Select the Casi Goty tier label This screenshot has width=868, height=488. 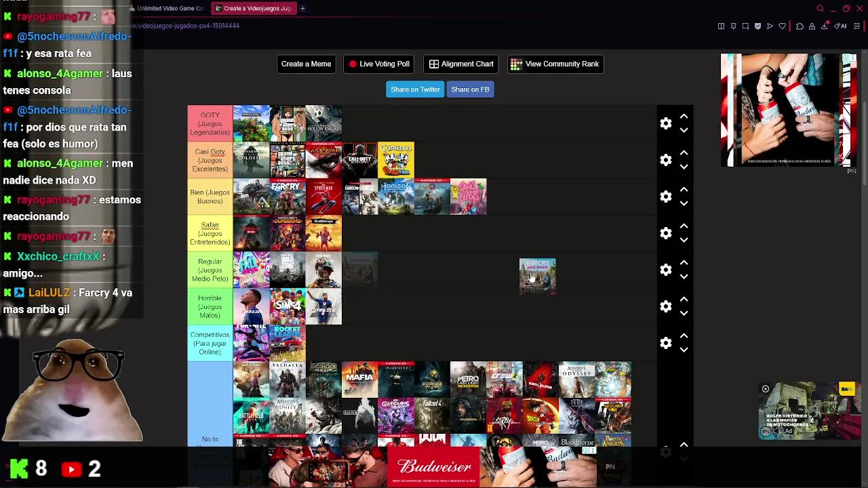point(210,160)
